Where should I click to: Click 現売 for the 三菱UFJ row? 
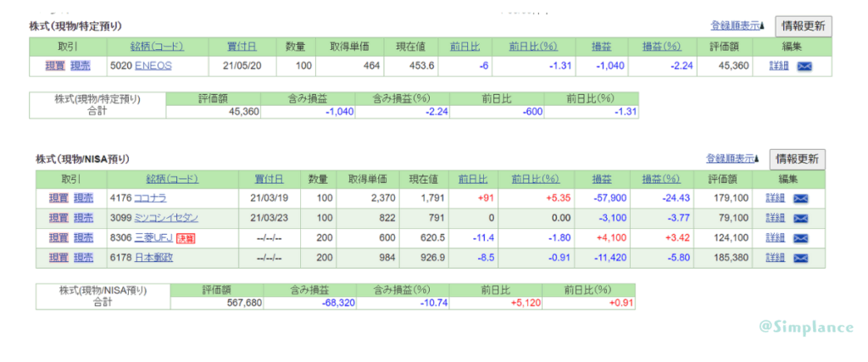[x=83, y=237]
